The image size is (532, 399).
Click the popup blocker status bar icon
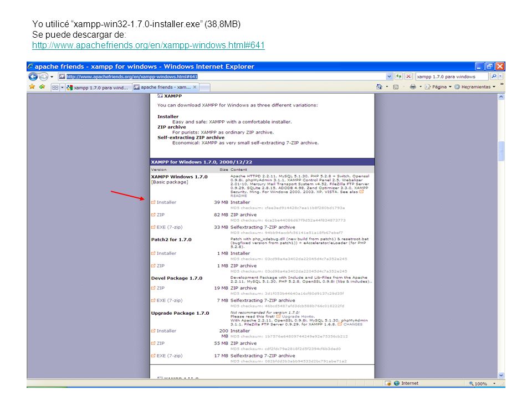coord(388,383)
